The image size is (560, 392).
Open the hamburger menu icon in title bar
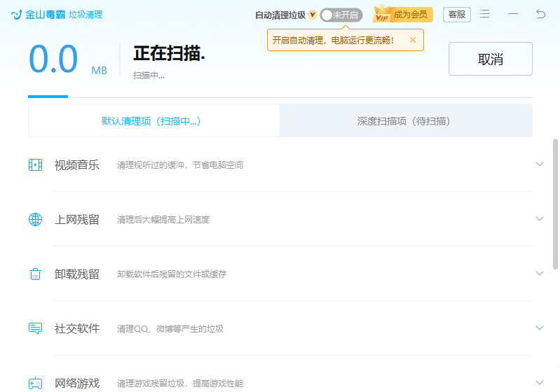point(485,14)
